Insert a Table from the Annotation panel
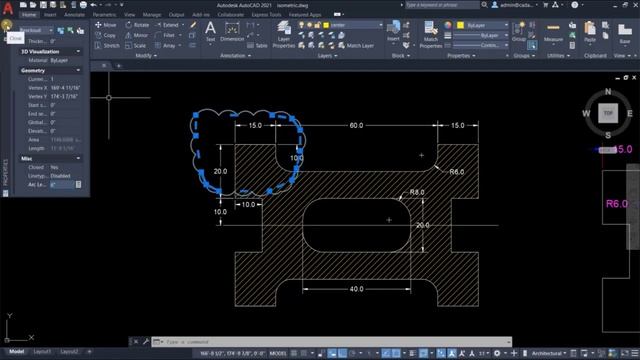Image resolution: width=640 pixels, height=360 pixels. point(257,46)
